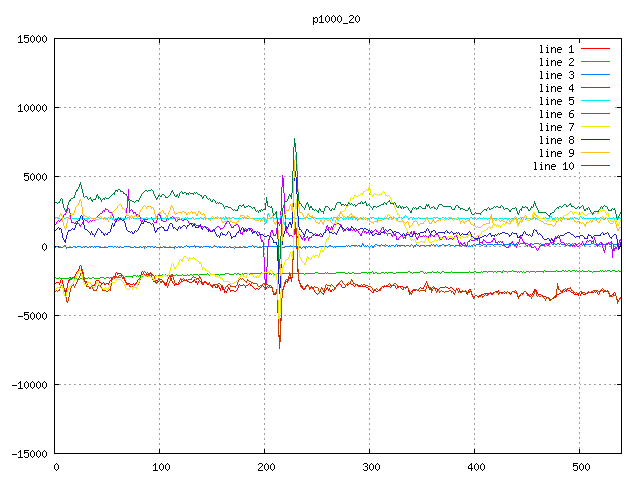
Task: Click the color sample next to line 9
Action: coord(595,153)
